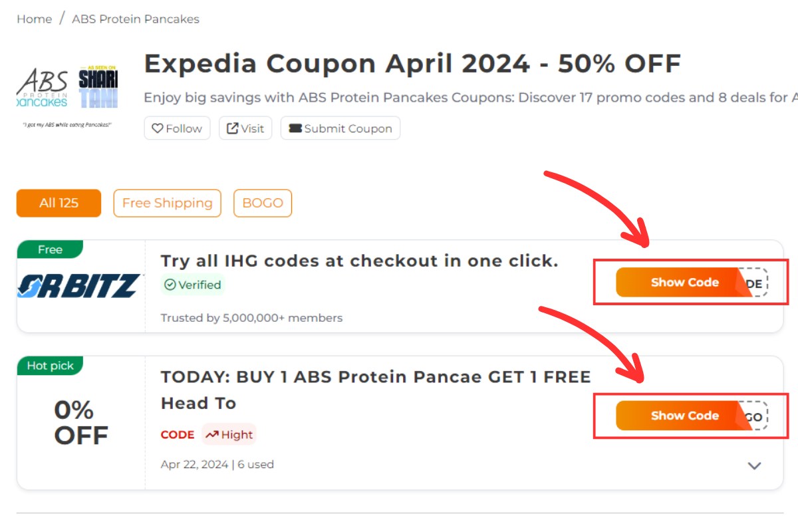Click Show Code for the IHG coupon
Screen dimensions: 798x532
point(684,282)
